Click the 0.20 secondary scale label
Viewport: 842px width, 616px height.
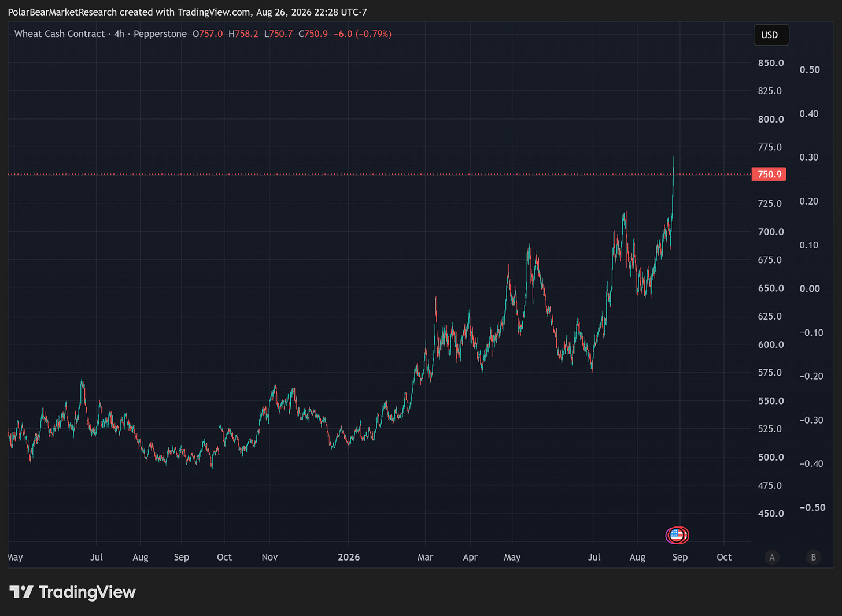(x=809, y=201)
